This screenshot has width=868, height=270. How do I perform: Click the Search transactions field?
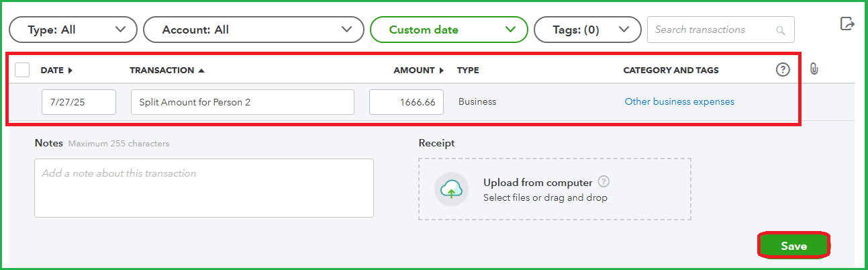(721, 30)
